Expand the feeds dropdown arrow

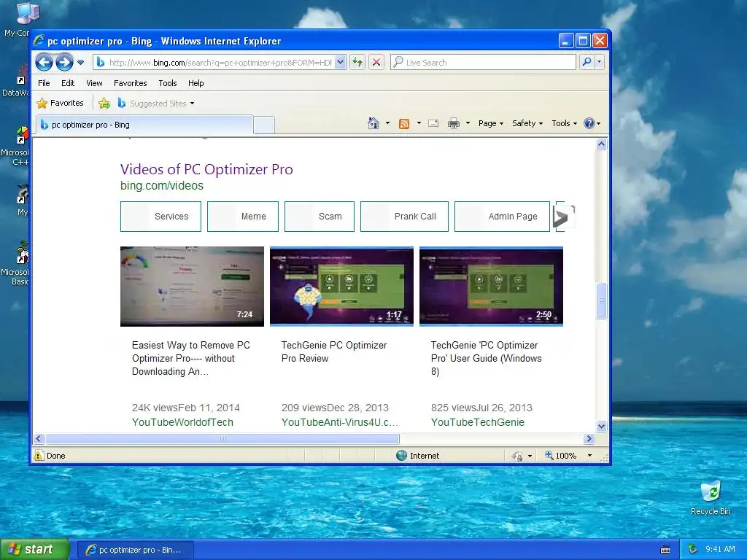pos(419,123)
